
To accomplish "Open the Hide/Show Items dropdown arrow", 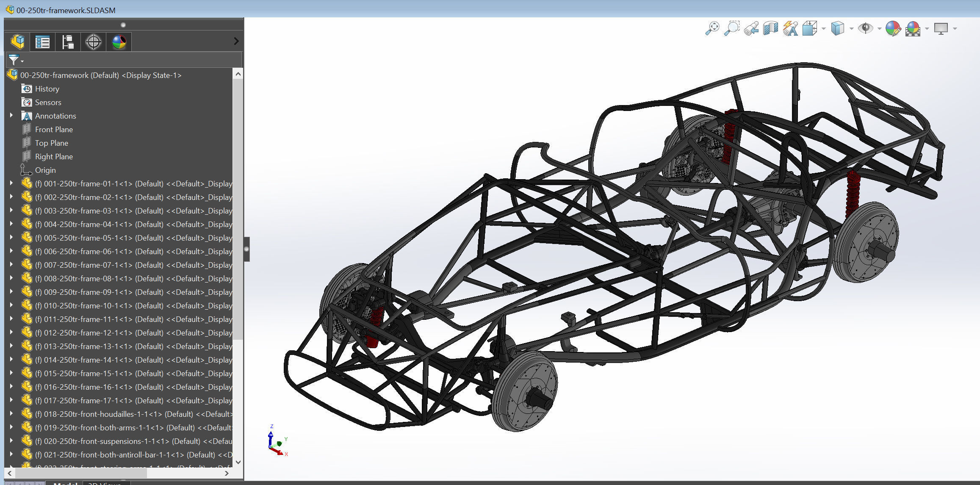I will pos(879,29).
